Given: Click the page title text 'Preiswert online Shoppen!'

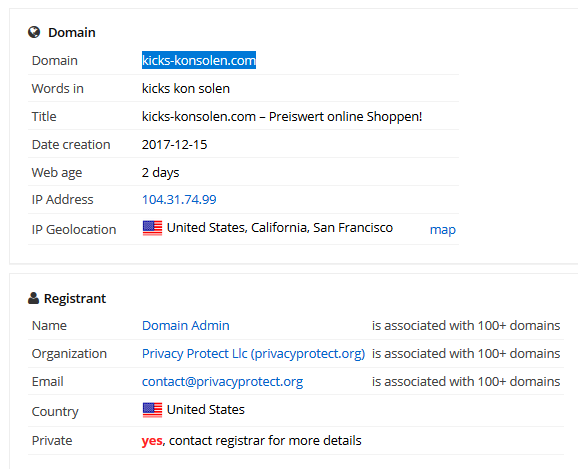Looking at the screenshot, I should 345,117.
